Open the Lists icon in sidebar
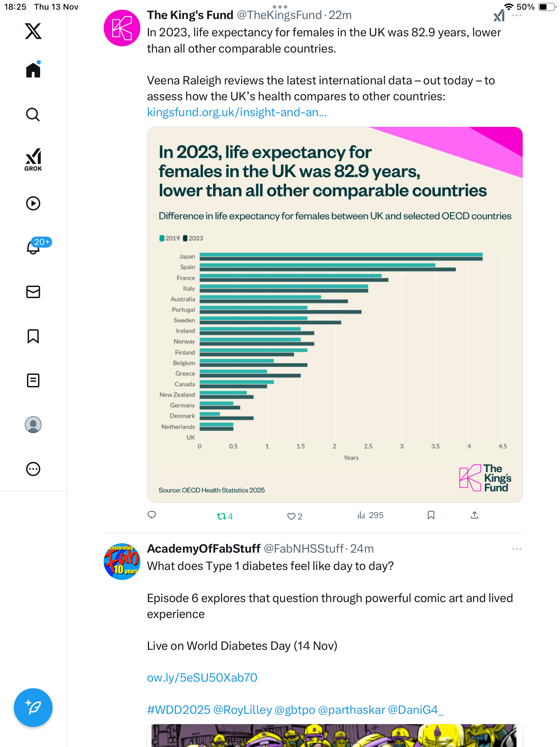Viewport: 560px width, 747px height. [x=33, y=380]
